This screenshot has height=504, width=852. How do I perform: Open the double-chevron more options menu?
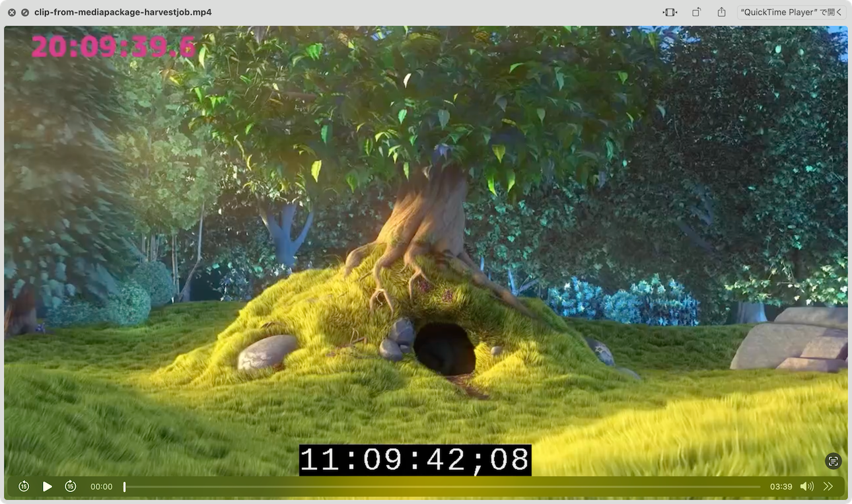[828, 486]
